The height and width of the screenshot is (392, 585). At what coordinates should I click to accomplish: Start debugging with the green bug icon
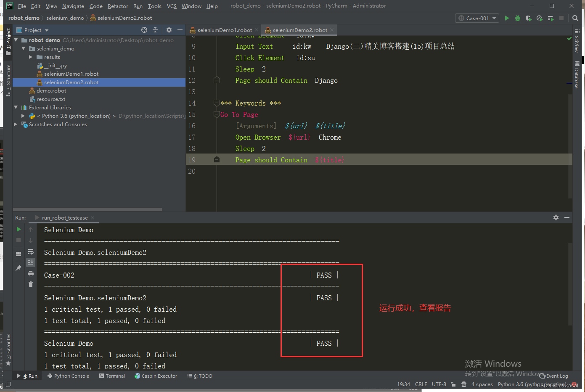[x=518, y=18]
